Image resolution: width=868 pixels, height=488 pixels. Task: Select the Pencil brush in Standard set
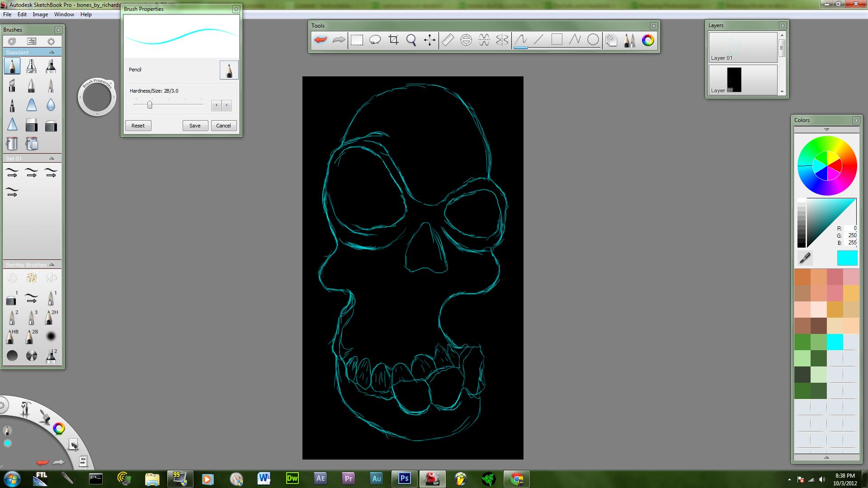click(x=12, y=66)
